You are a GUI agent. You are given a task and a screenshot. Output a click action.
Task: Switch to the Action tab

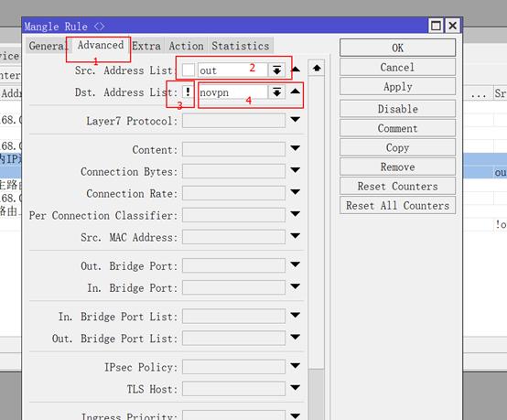coord(187,46)
